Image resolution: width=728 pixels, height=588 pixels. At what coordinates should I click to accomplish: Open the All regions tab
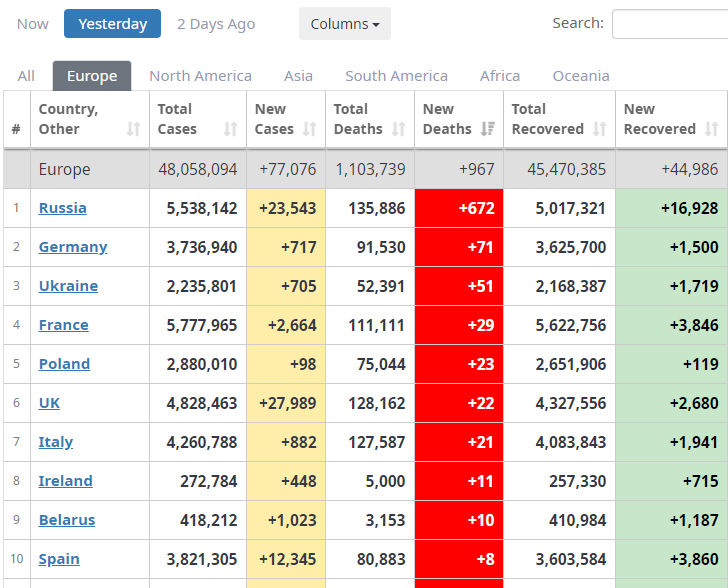(26, 76)
